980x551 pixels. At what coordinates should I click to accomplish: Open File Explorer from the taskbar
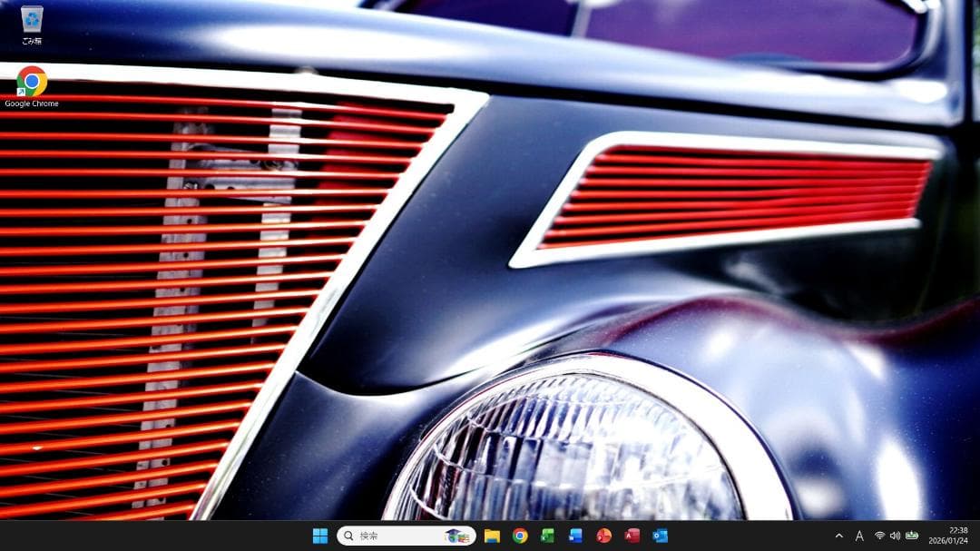point(491,535)
